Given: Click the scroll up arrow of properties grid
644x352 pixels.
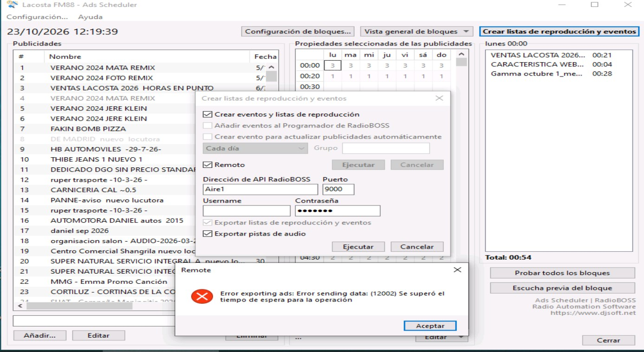Looking at the screenshot, I should pos(461,54).
